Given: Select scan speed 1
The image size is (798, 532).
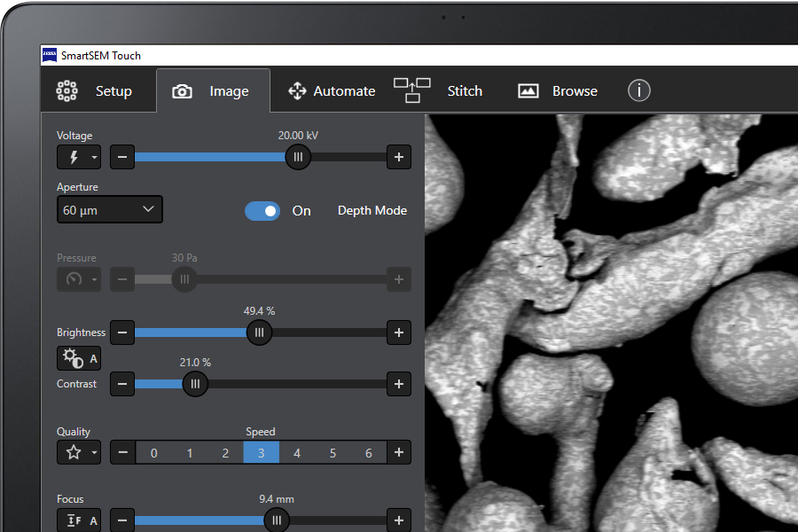Looking at the screenshot, I should pyautogui.click(x=190, y=452).
